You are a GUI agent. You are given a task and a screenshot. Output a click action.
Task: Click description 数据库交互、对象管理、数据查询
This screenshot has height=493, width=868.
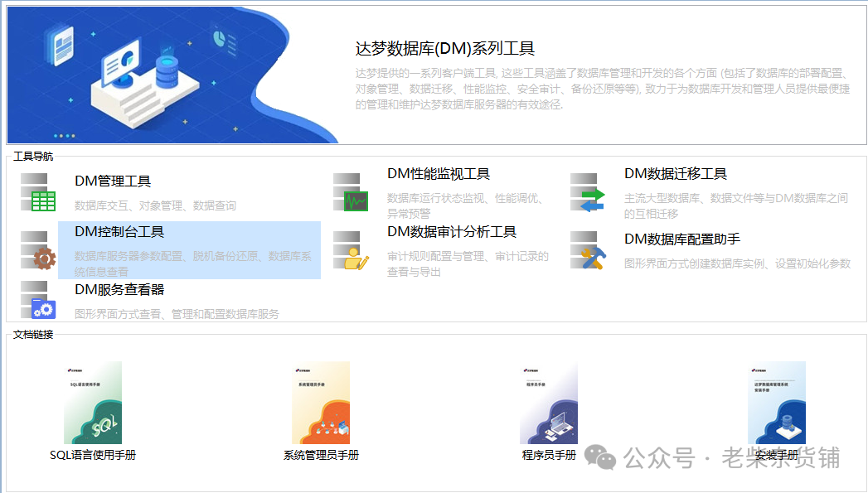tap(156, 205)
